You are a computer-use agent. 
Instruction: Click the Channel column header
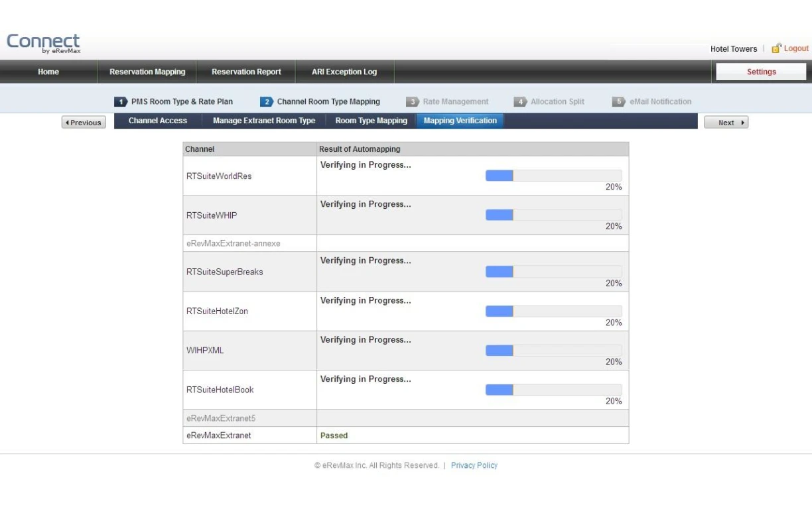[250, 149]
